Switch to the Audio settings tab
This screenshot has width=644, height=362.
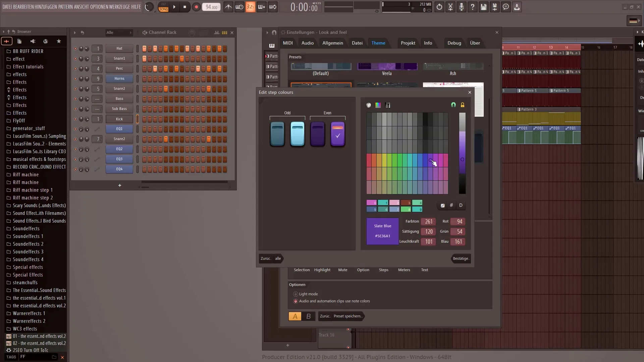coord(308,43)
